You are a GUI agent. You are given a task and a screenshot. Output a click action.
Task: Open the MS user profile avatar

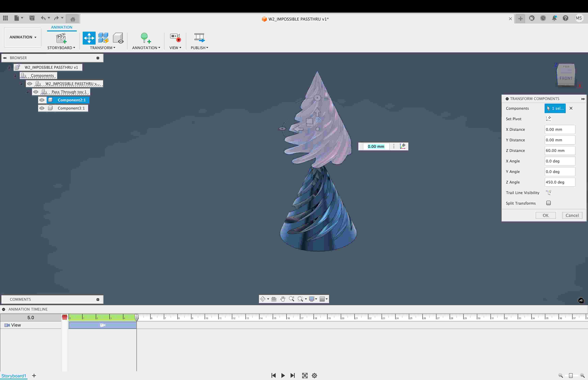tap(579, 18)
